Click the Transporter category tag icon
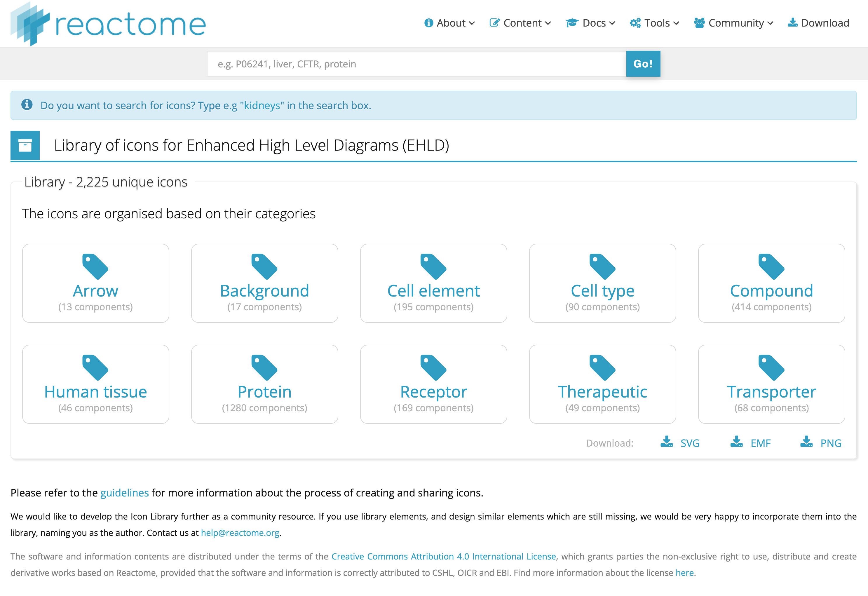The image size is (868, 596). pyautogui.click(x=771, y=367)
